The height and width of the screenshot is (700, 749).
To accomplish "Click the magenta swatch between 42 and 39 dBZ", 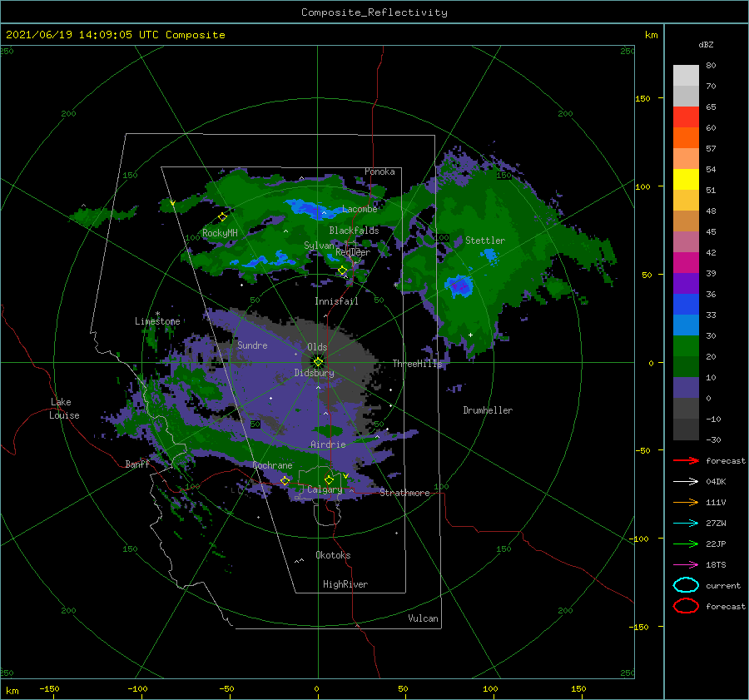I will (x=686, y=263).
